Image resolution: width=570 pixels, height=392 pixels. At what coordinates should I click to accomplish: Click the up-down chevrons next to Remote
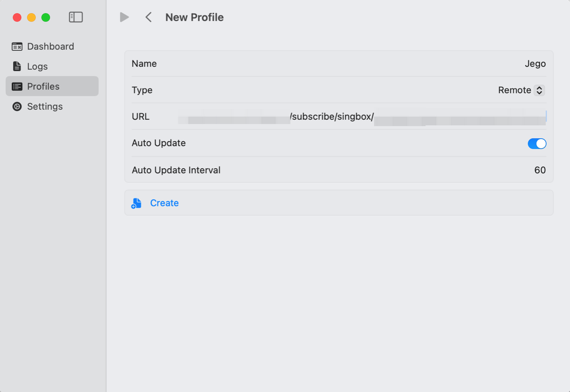(539, 90)
